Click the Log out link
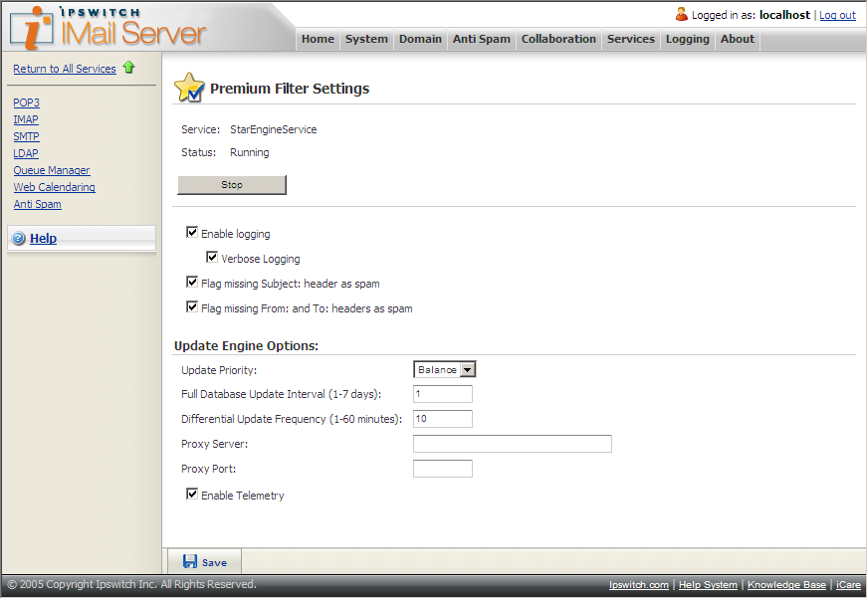Image resolution: width=868 pixels, height=599 pixels. point(837,16)
